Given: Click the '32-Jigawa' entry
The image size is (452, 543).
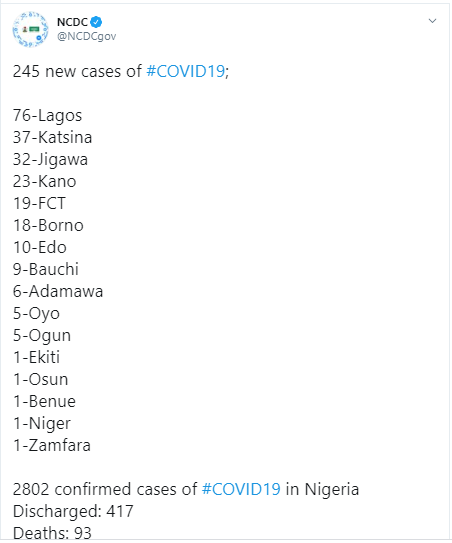Looking at the screenshot, I should pyautogui.click(x=51, y=160).
